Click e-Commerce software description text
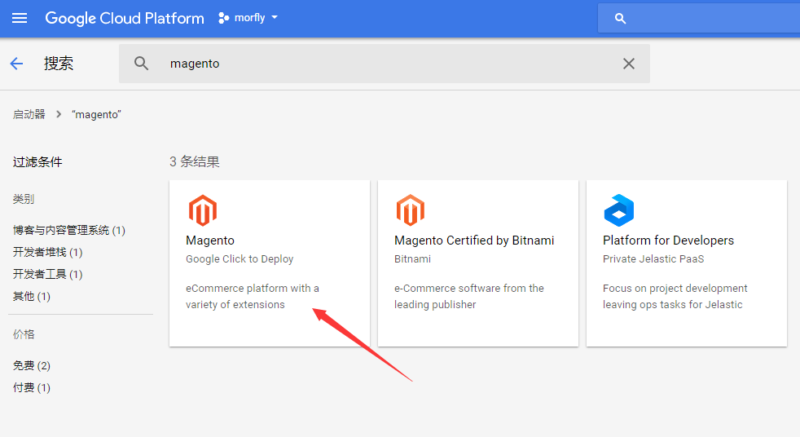Screen dimensions: 800x437 469,296
